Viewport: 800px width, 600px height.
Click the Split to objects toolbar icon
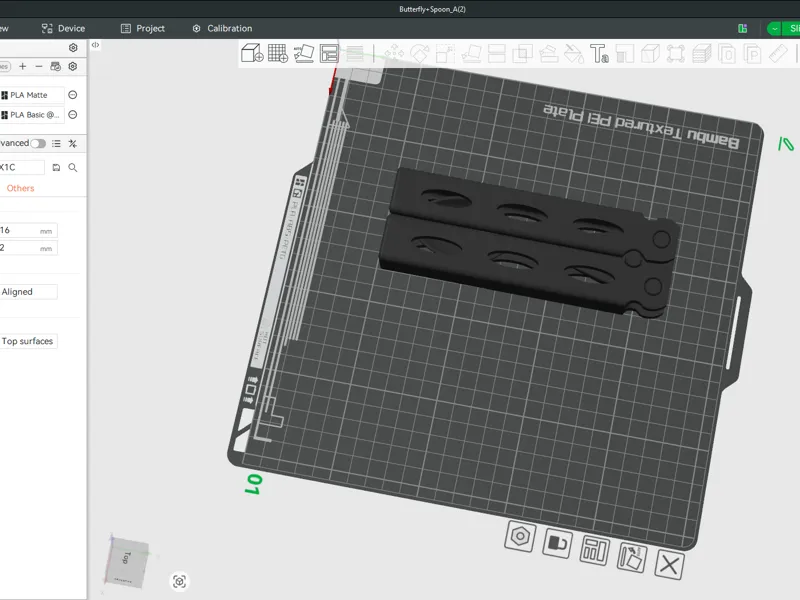click(x=727, y=53)
